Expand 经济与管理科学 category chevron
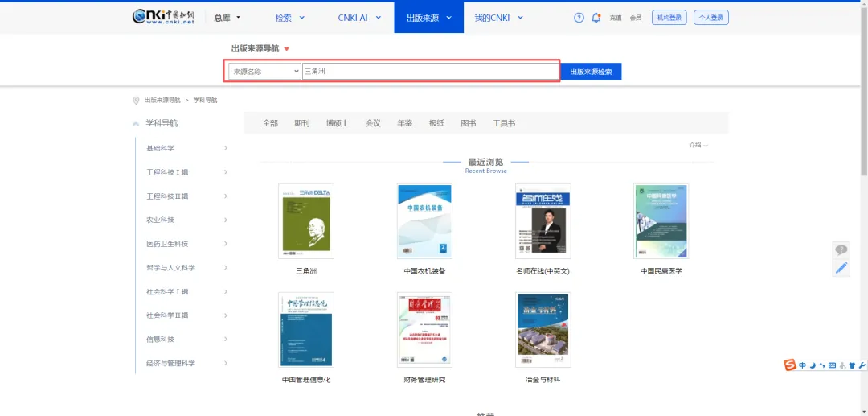The height and width of the screenshot is (416, 868). [226, 363]
